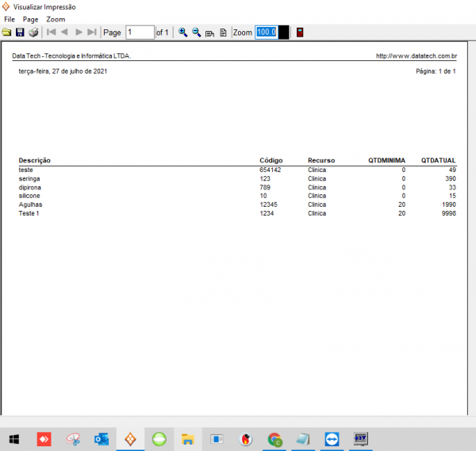This screenshot has height=451, width=476.
Task: Go to the first page
Action: [x=52, y=32]
